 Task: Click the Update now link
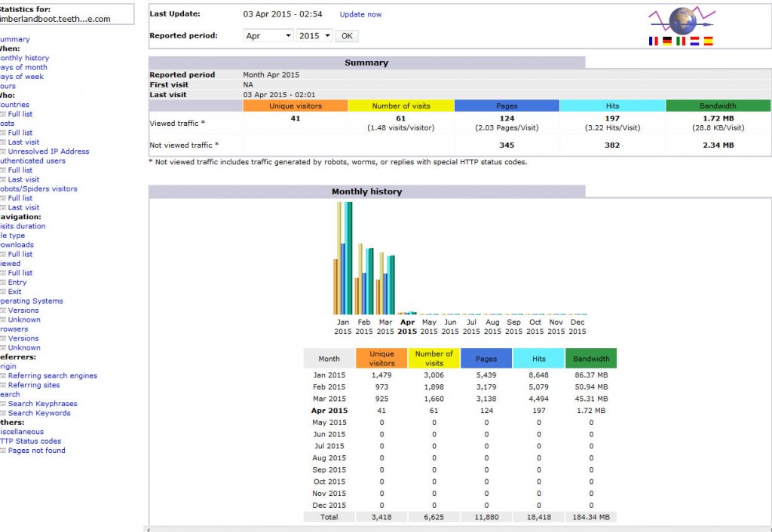pyautogui.click(x=360, y=14)
